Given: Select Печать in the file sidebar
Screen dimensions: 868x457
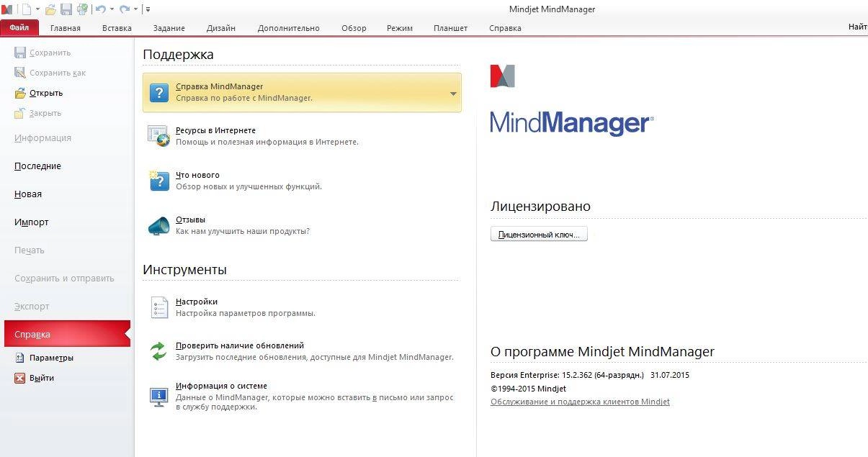Looking at the screenshot, I should (x=30, y=250).
